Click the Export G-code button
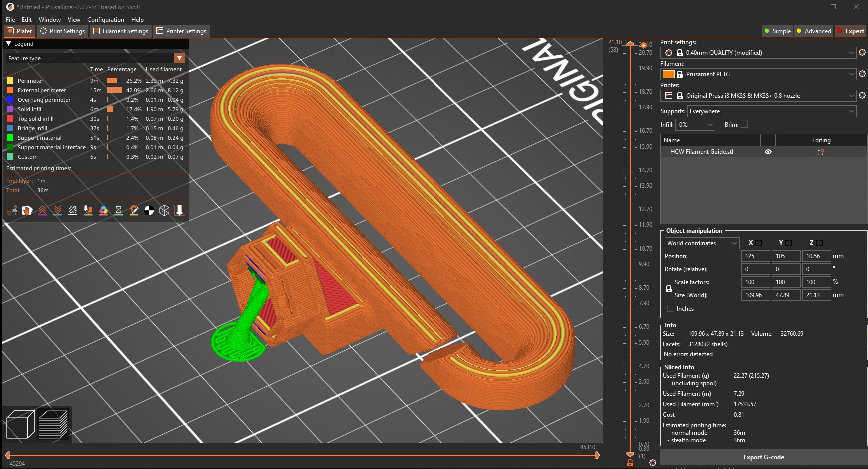Image resolution: width=868 pixels, height=469 pixels. 764,457
